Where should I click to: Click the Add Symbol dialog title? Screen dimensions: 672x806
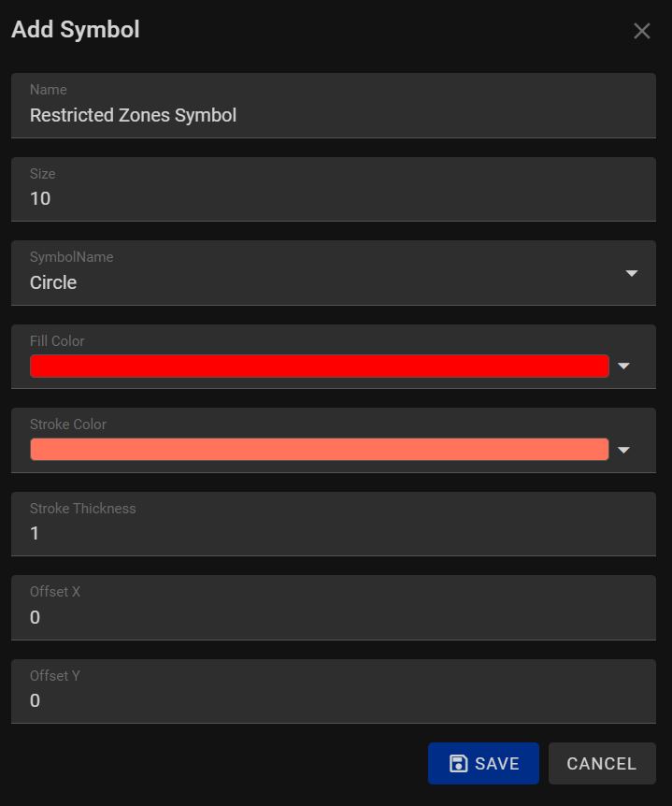(x=76, y=29)
